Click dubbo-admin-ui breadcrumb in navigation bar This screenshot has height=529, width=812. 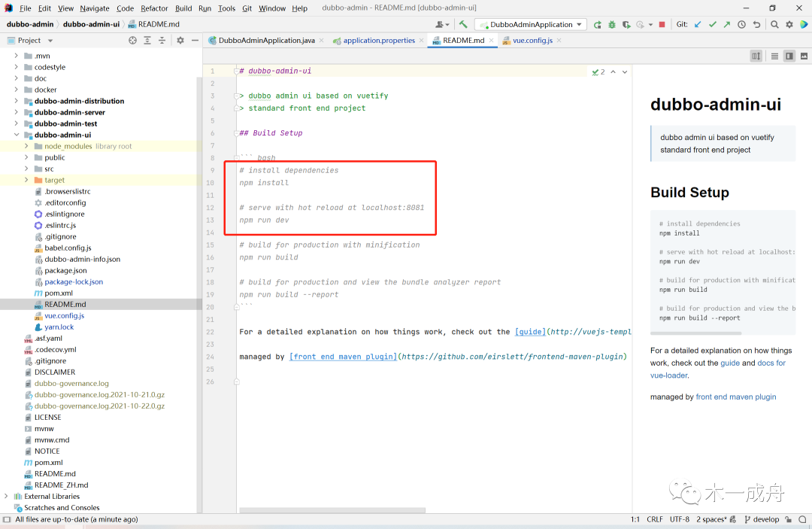(x=91, y=24)
